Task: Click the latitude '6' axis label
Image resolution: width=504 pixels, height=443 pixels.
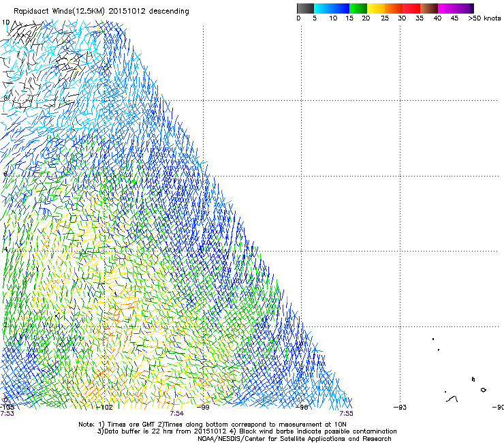Action: tap(5, 174)
